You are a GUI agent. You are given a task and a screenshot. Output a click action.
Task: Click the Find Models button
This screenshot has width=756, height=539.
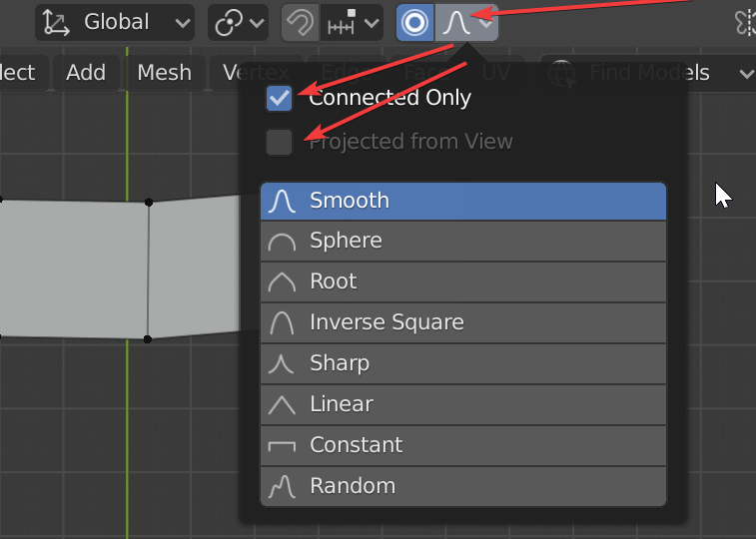click(648, 73)
